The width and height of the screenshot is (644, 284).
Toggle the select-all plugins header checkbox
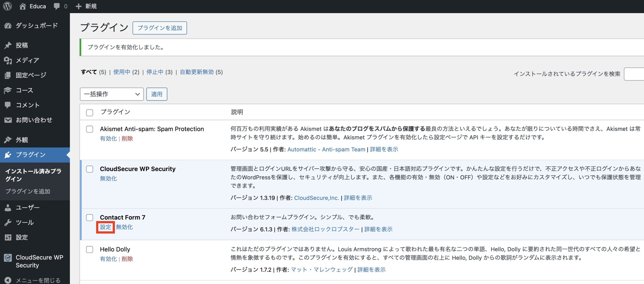(x=90, y=112)
